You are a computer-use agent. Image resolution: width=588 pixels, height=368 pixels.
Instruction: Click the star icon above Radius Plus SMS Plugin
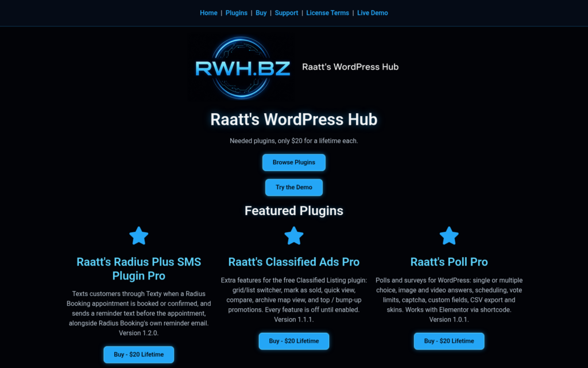(x=139, y=236)
